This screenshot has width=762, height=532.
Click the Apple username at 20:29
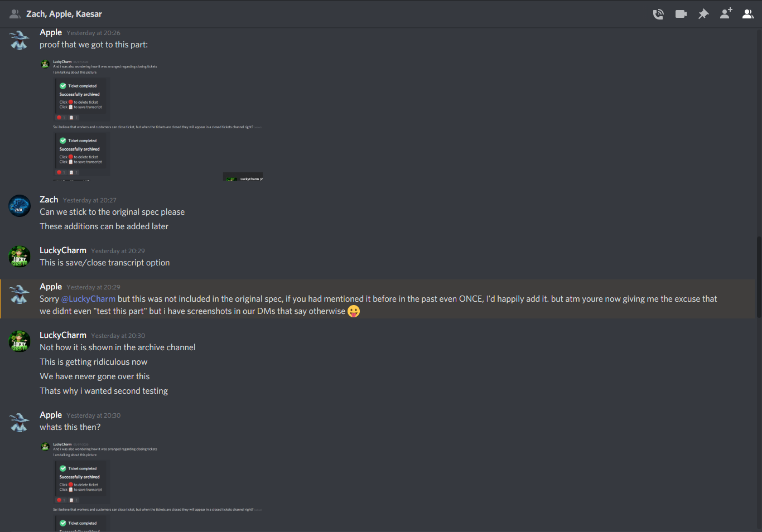(x=51, y=287)
